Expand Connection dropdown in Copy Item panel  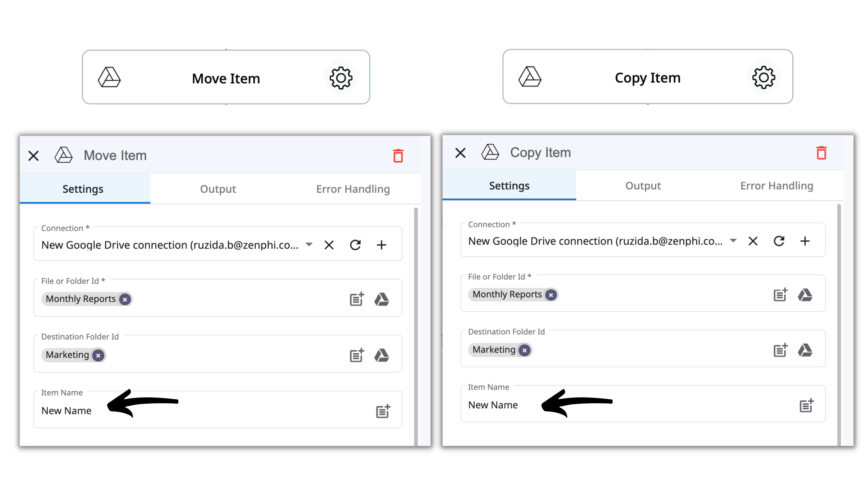[733, 241]
